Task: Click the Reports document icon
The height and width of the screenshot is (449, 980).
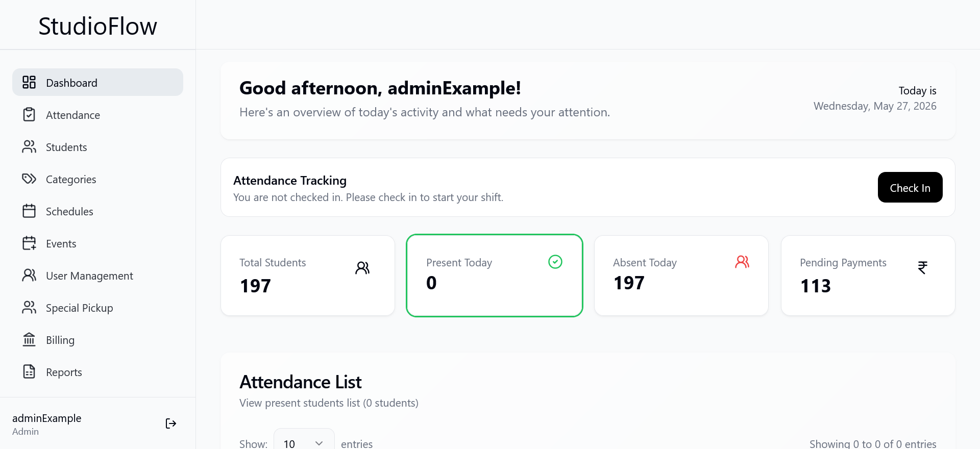Action: point(29,371)
